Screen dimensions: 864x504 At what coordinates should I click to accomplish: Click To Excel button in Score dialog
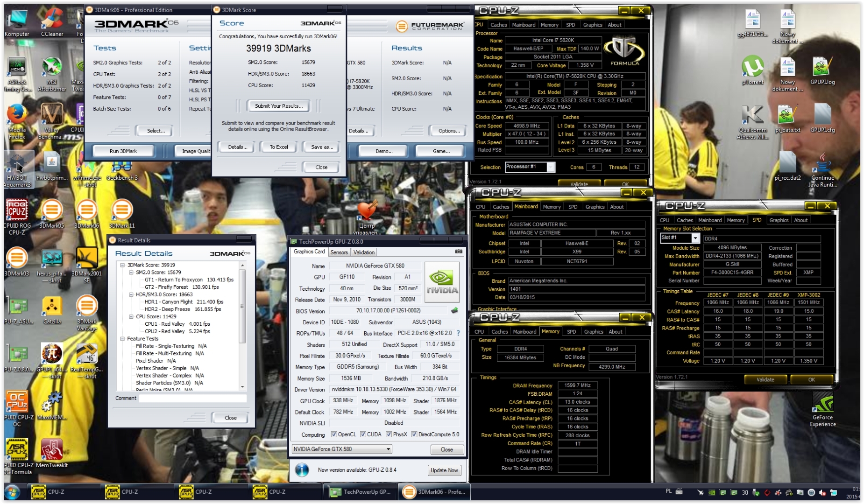click(x=279, y=147)
